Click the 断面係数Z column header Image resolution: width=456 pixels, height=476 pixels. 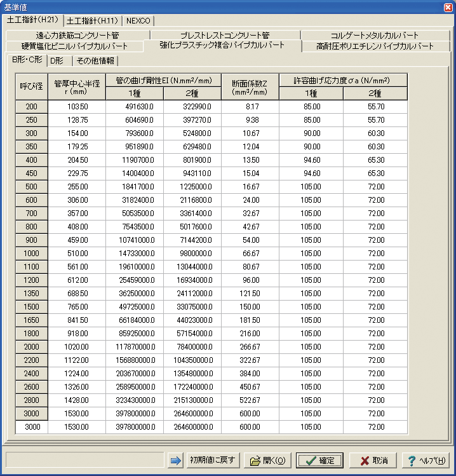coord(250,87)
